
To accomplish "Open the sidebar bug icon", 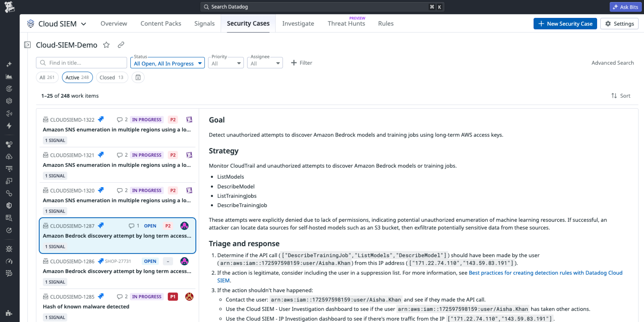I will [9, 249].
